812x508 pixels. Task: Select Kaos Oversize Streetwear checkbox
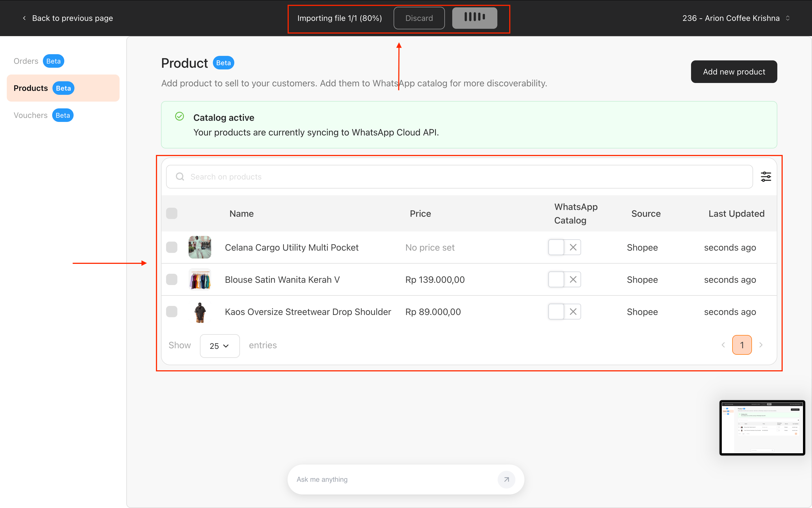[172, 312]
